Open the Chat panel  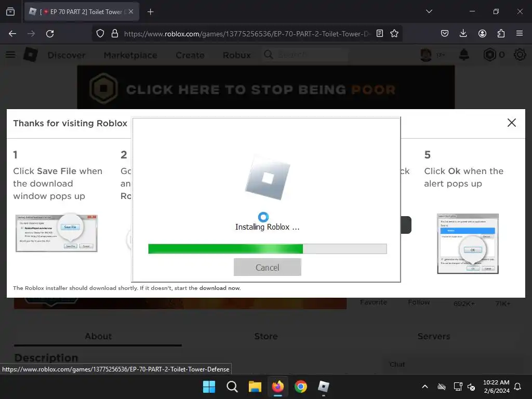397,364
